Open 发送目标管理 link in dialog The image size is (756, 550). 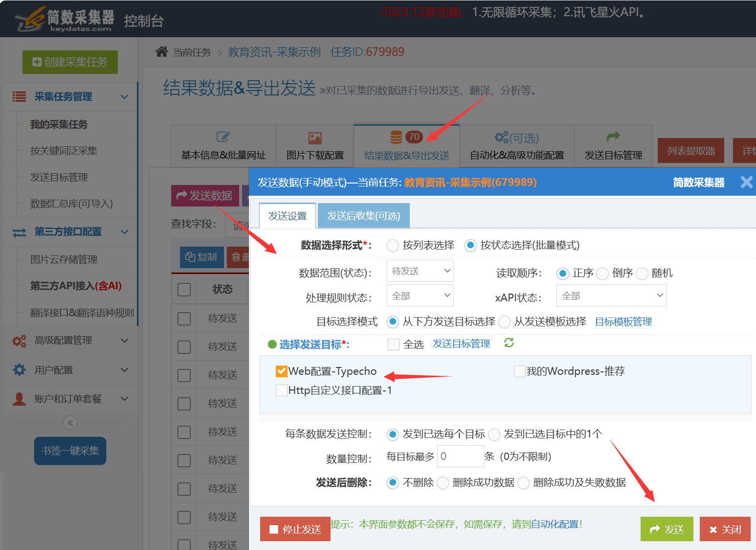coord(461,344)
